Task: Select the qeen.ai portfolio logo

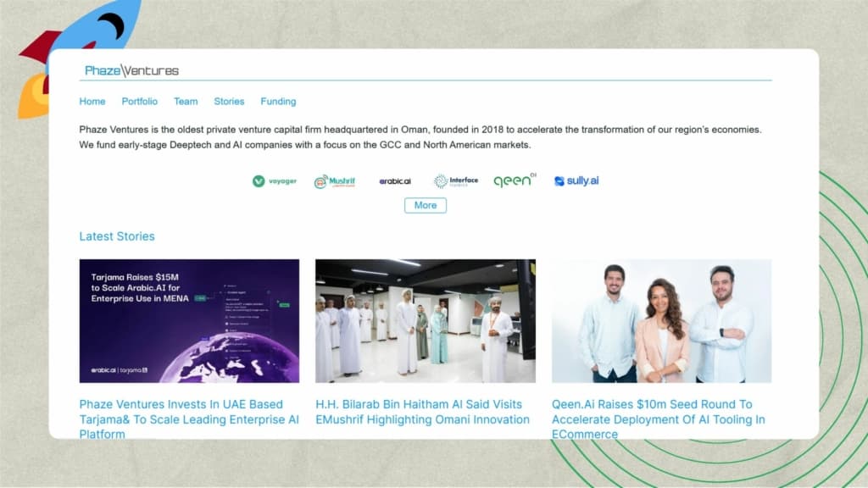Action: tap(515, 180)
